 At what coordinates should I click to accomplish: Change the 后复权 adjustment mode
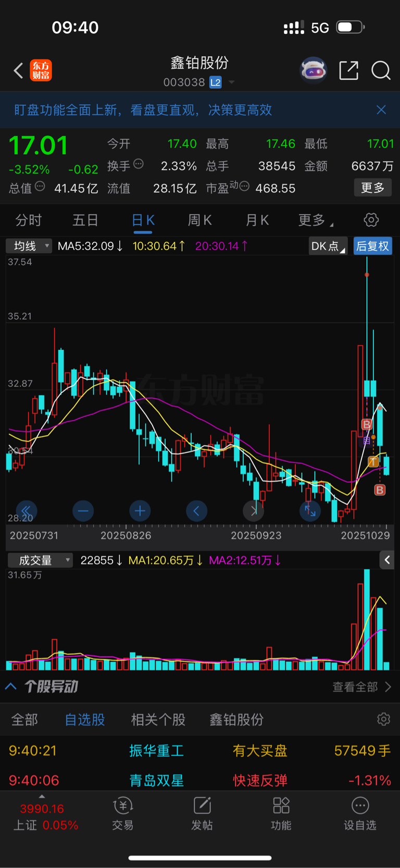point(373,246)
